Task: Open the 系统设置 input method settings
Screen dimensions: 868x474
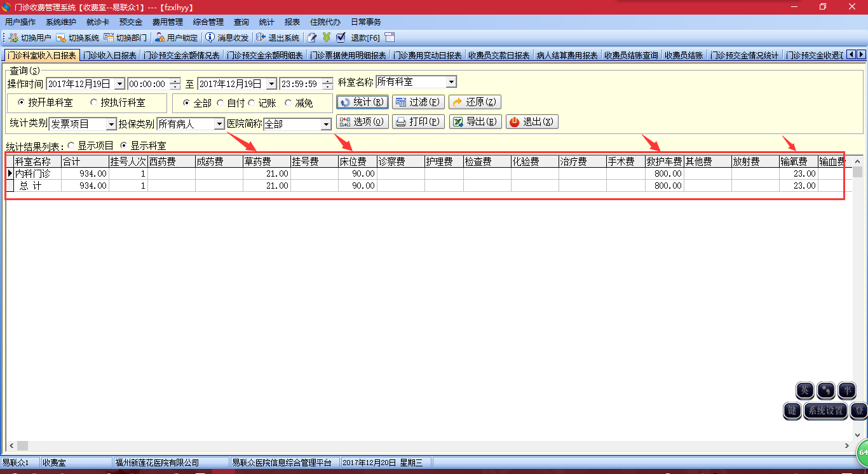Action: point(826,410)
